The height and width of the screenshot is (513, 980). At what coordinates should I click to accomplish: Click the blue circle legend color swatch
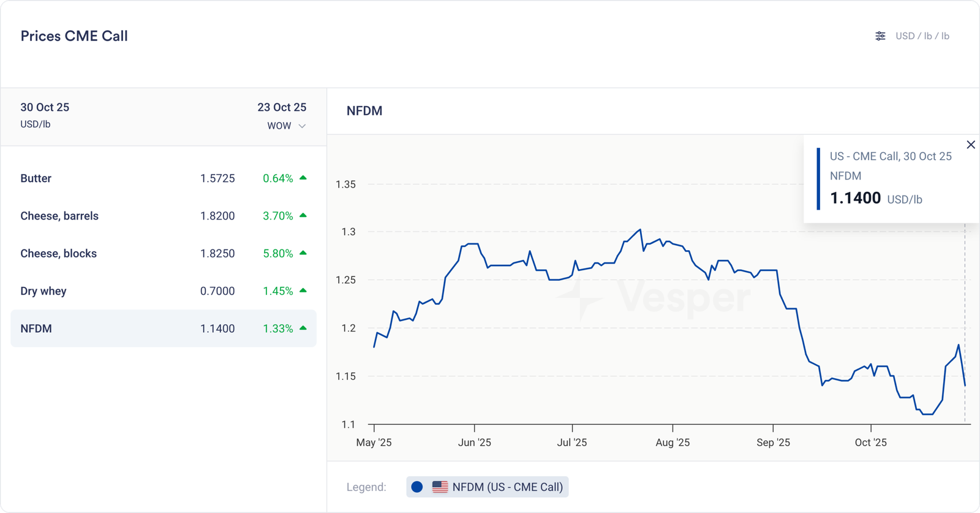click(x=417, y=487)
